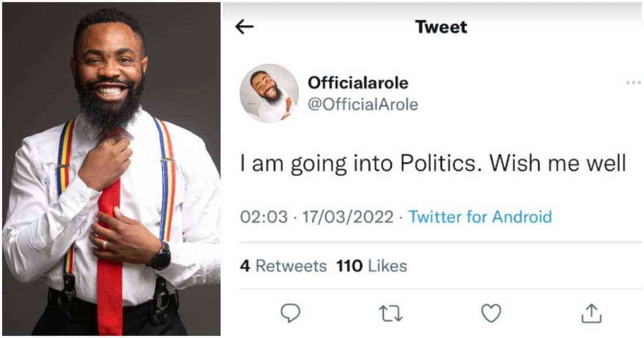Open the @OfficialArole handle
The width and height of the screenshot is (644, 338).
pos(363,105)
